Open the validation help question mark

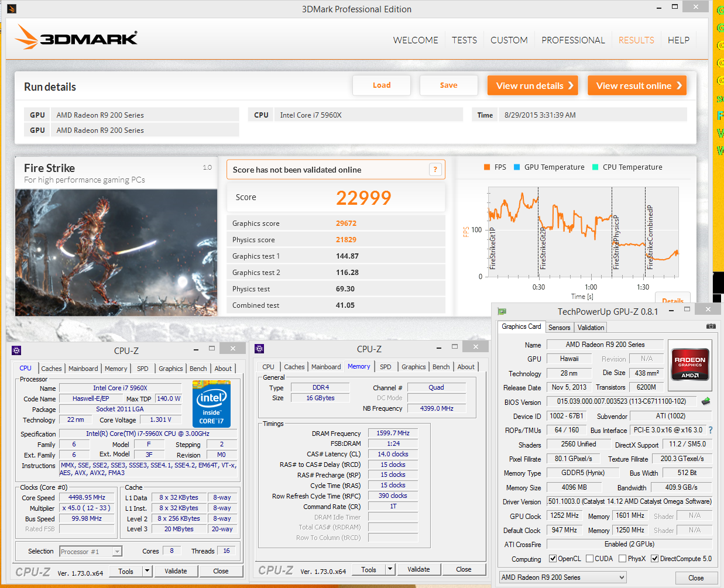tap(435, 170)
